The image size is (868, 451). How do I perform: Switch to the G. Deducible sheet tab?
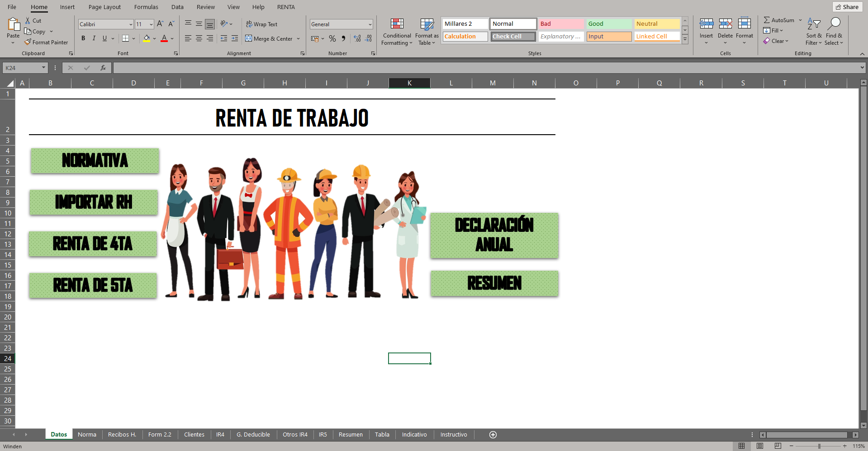[x=253, y=435]
